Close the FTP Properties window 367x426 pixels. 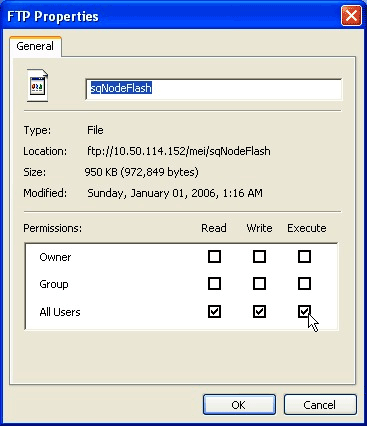click(351, 16)
